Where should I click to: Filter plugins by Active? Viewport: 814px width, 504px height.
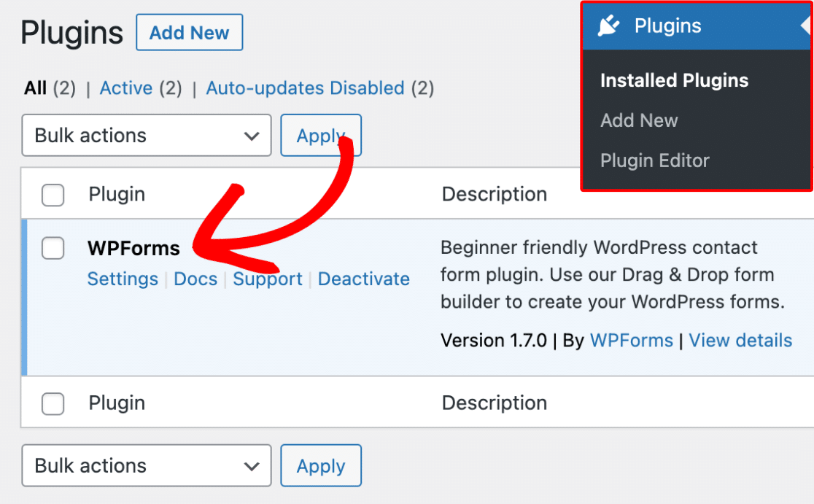pyautogui.click(x=126, y=89)
